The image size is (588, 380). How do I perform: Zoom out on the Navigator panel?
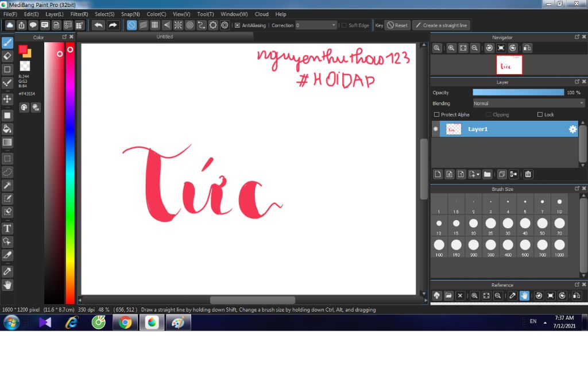[x=475, y=48]
